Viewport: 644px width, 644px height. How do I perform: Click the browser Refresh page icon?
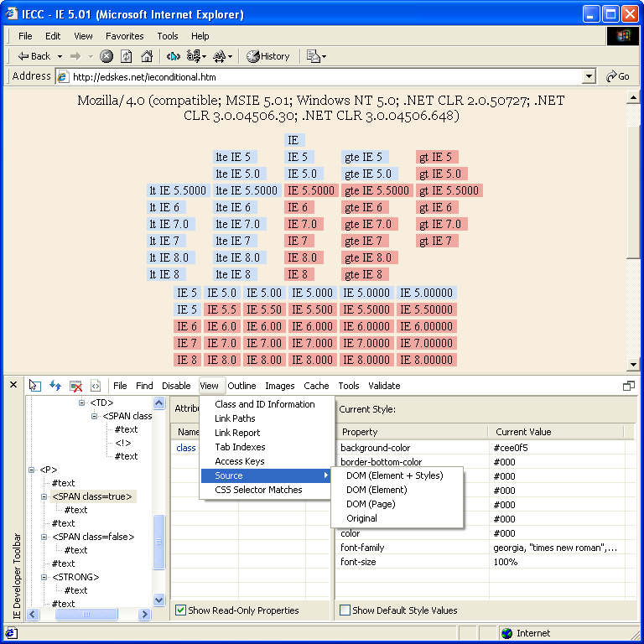point(127,56)
